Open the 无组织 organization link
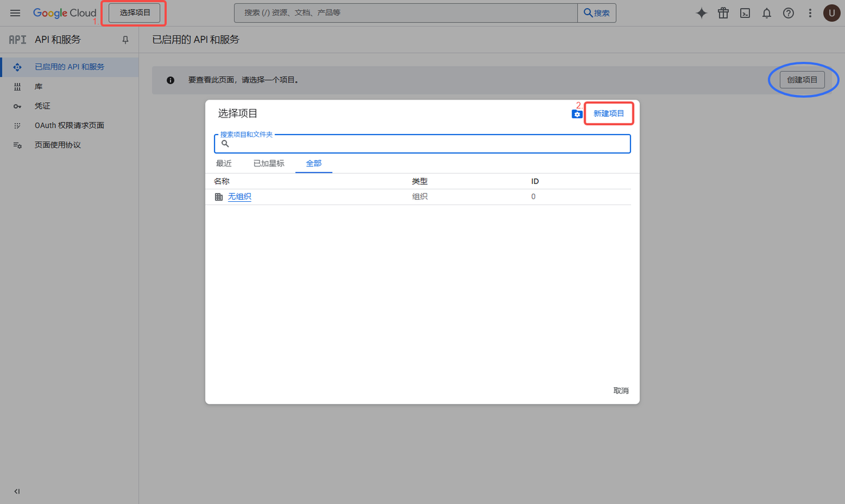Image resolution: width=845 pixels, height=504 pixels. pos(239,197)
